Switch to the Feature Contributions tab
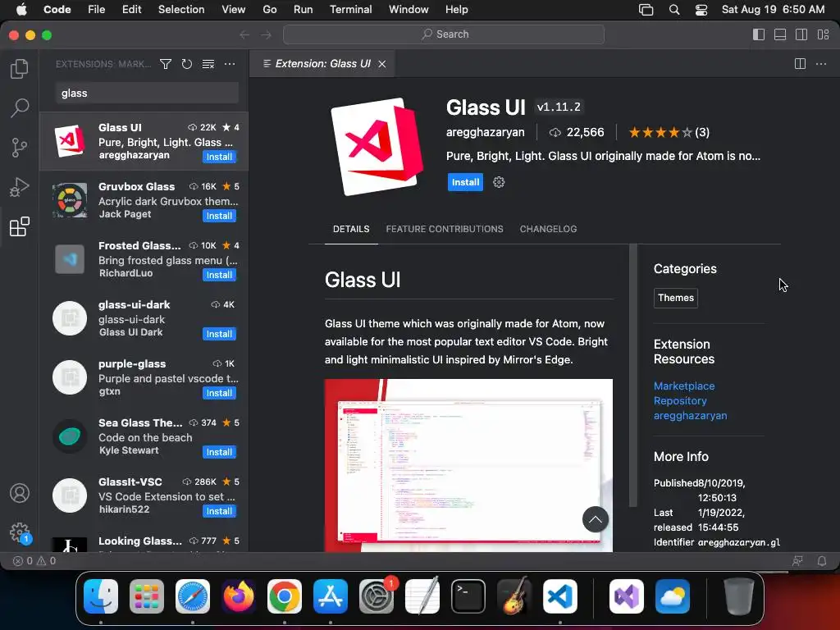Viewport: 840px width, 630px height. [x=445, y=229]
